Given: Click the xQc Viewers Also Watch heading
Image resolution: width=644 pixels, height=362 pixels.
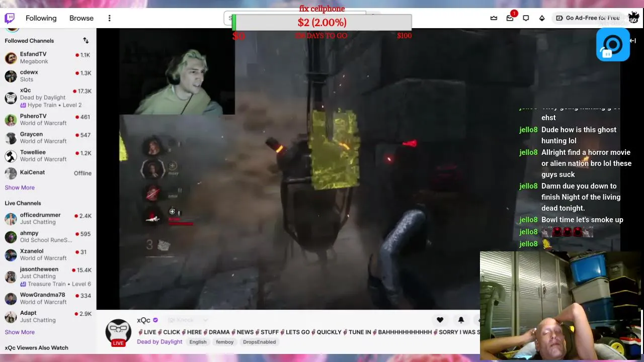Looking at the screenshot, I should pos(36,348).
